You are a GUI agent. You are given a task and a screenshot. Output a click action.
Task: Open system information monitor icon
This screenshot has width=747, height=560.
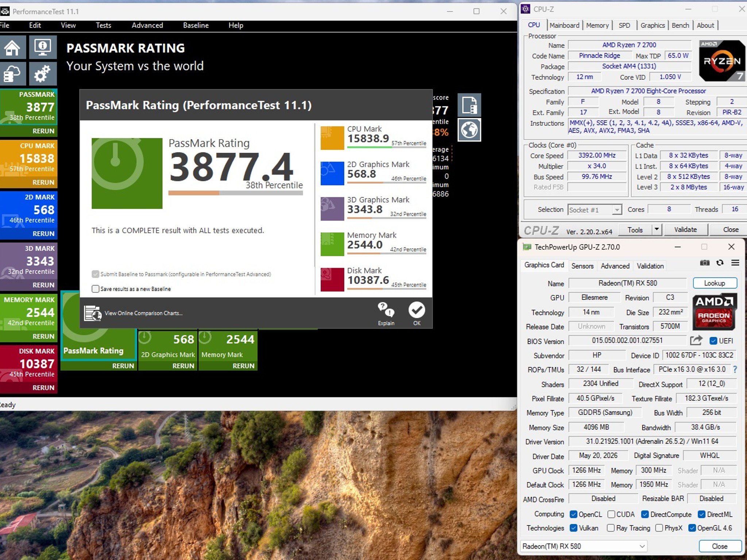43,47
